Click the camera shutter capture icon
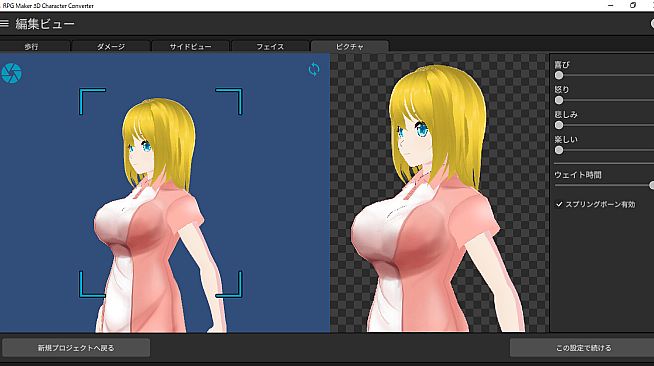 [x=11, y=73]
